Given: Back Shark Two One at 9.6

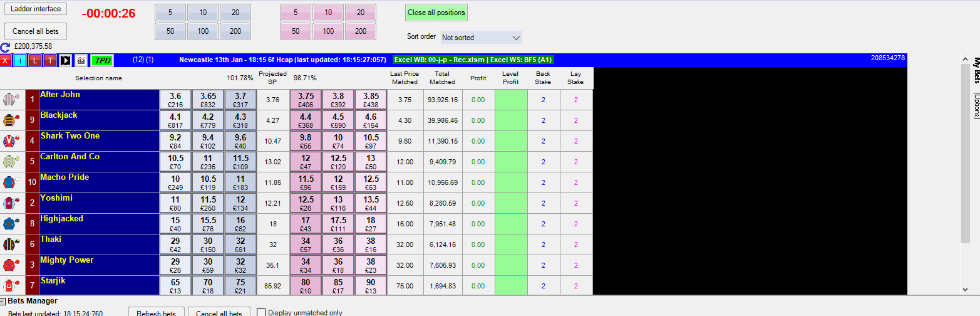Looking at the screenshot, I should point(240,141).
